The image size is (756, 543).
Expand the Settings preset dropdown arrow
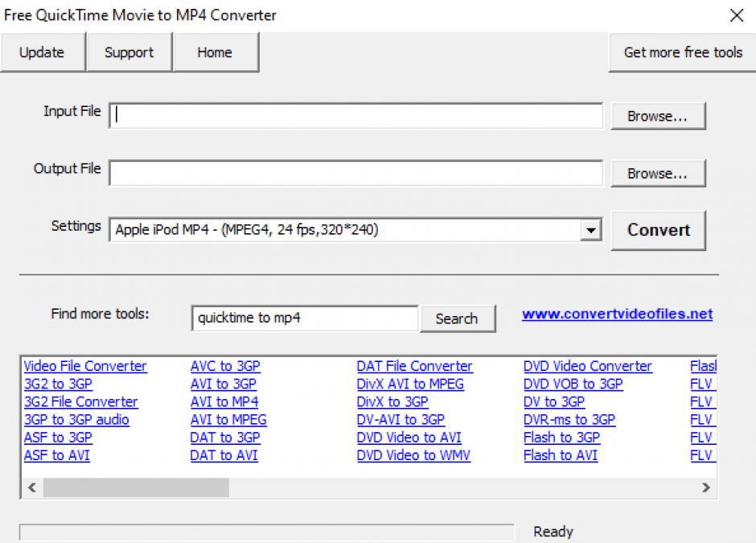coord(591,230)
